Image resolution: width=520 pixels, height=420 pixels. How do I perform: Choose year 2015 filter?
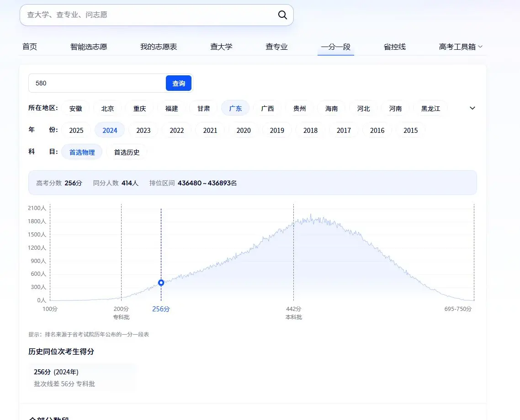410,131
